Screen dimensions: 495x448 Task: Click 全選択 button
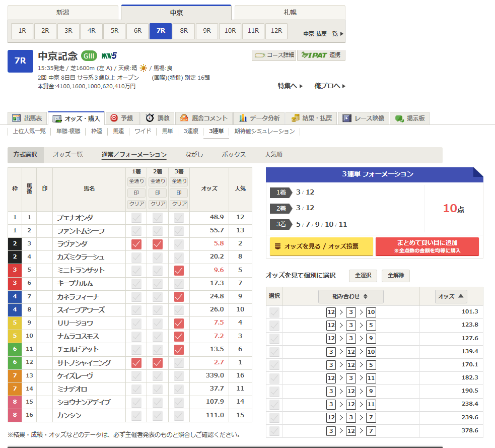tap(363, 276)
